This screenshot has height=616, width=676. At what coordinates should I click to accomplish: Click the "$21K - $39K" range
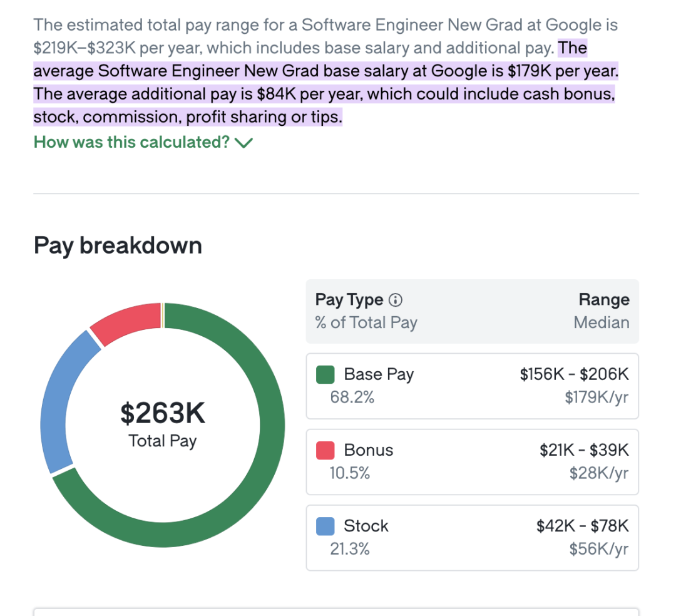point(584,451)
